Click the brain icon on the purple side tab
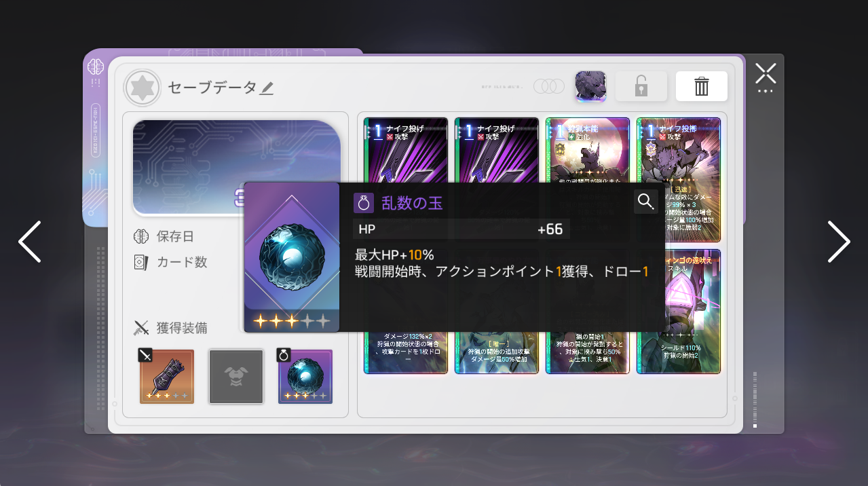The width and height of the screenshot is (868, 486). [94, 67]
